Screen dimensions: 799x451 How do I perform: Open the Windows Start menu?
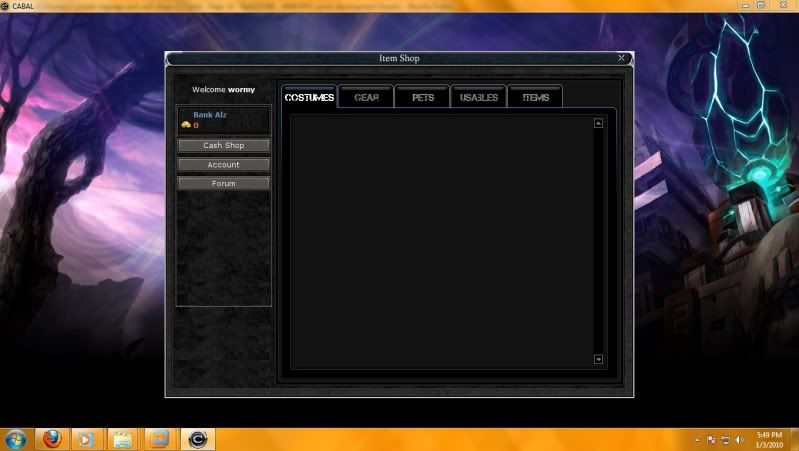(x=16, y=439)
